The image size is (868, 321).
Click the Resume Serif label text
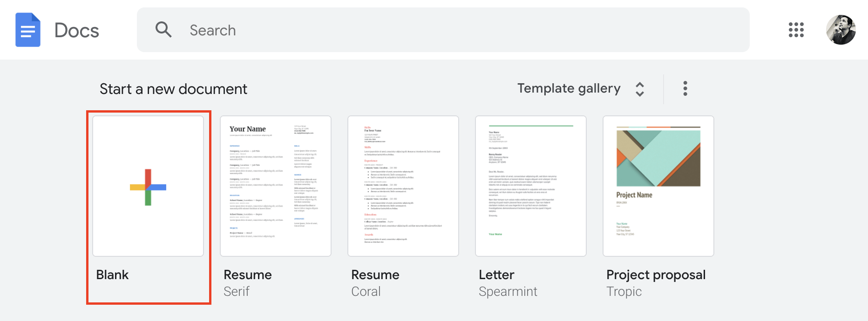(248, 283)
